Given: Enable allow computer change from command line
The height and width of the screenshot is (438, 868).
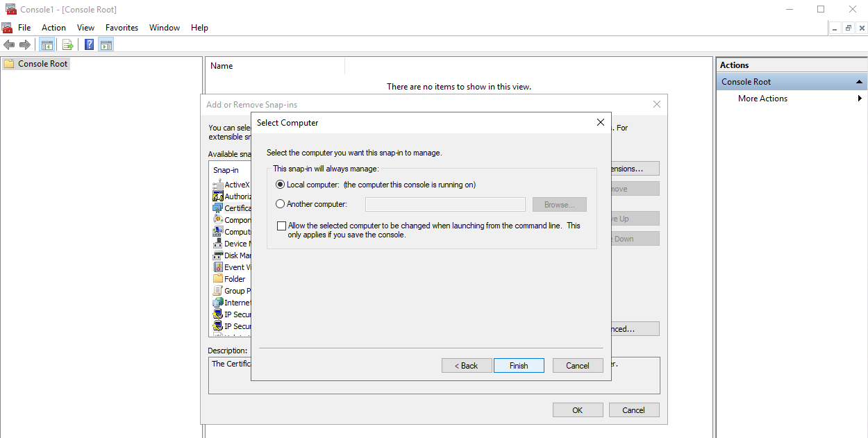Looking at the screenshot, I should coord(281,226).
